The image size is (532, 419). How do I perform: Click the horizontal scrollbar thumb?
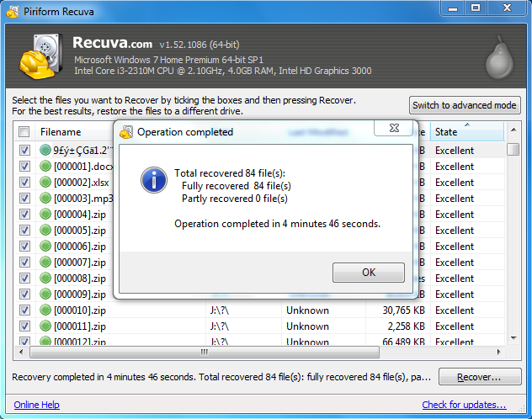(205, 352)
